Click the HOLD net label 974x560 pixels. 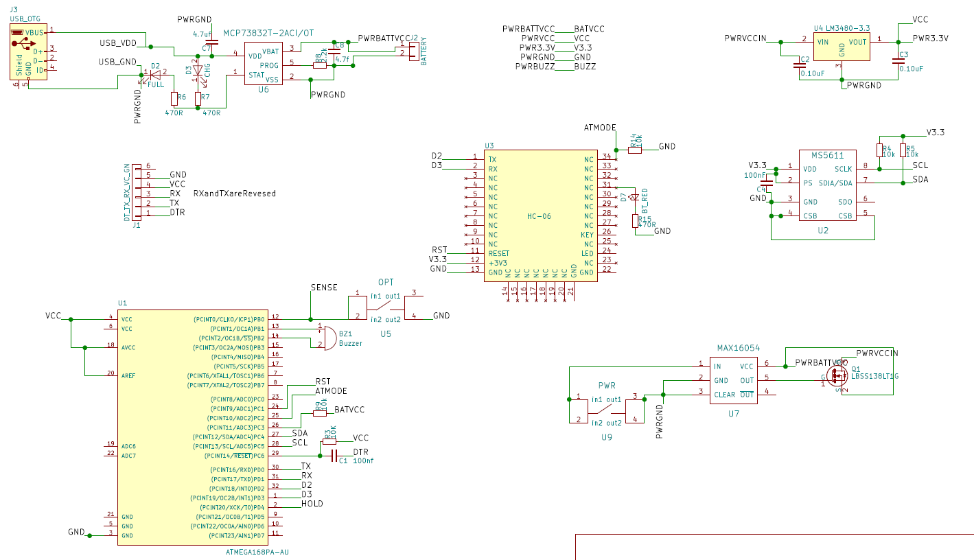tap(312, 504)
